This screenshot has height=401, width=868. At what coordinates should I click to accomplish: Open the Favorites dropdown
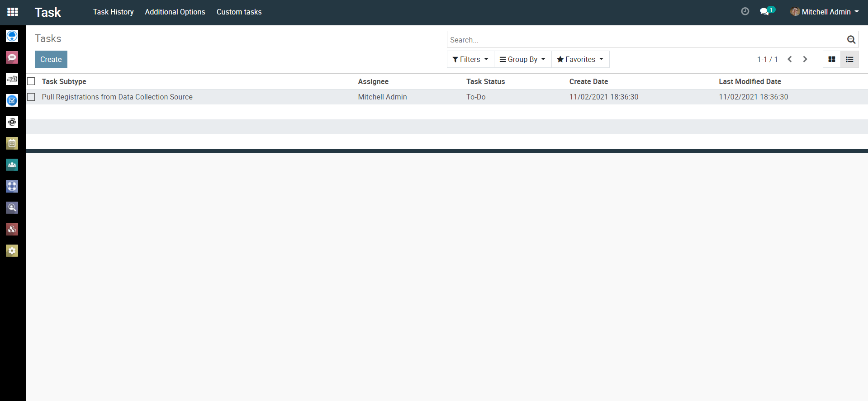click(x=580, y=59)
